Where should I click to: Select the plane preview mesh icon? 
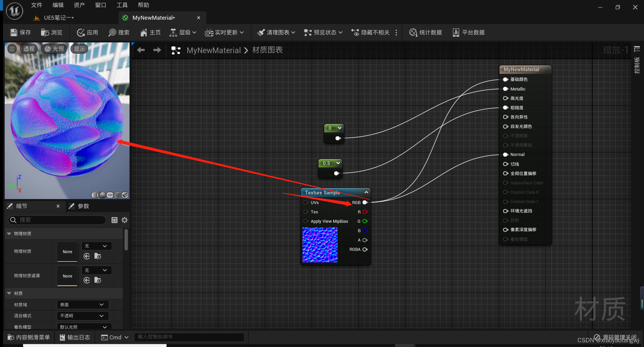[x=110, y=195]
